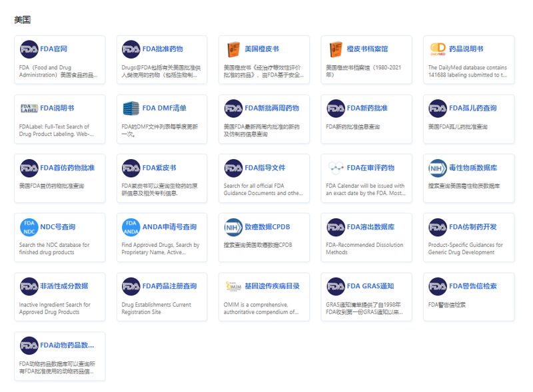This screenshot has height=392, width=533.
Task: Click the FDA logo beside FDA动物药品数...
Action: pos(29,345)
